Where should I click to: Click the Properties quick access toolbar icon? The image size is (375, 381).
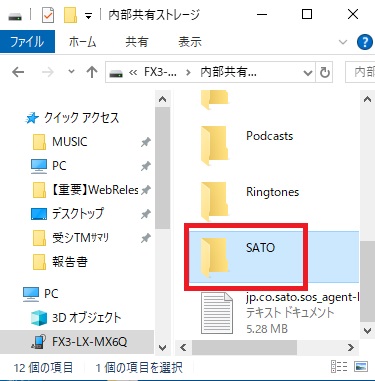click(48, 15)
